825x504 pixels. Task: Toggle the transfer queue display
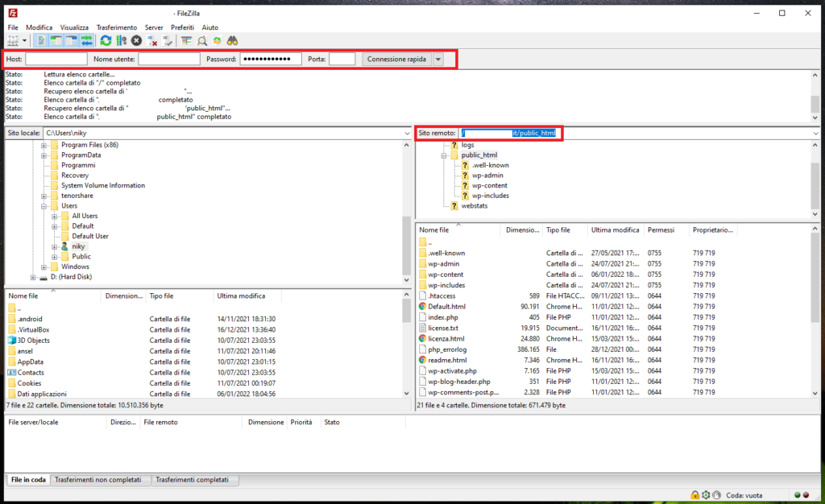click(x=87, y=40)
